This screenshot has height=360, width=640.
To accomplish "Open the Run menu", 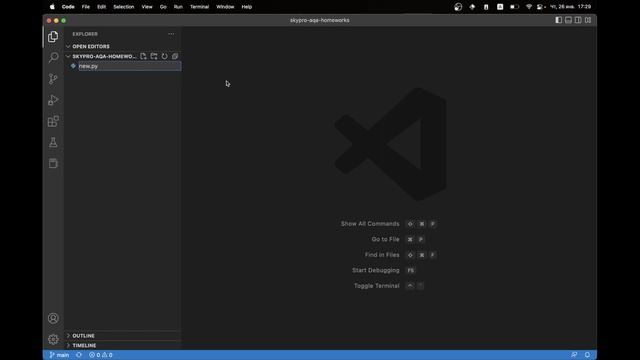I will pos(178,7).
